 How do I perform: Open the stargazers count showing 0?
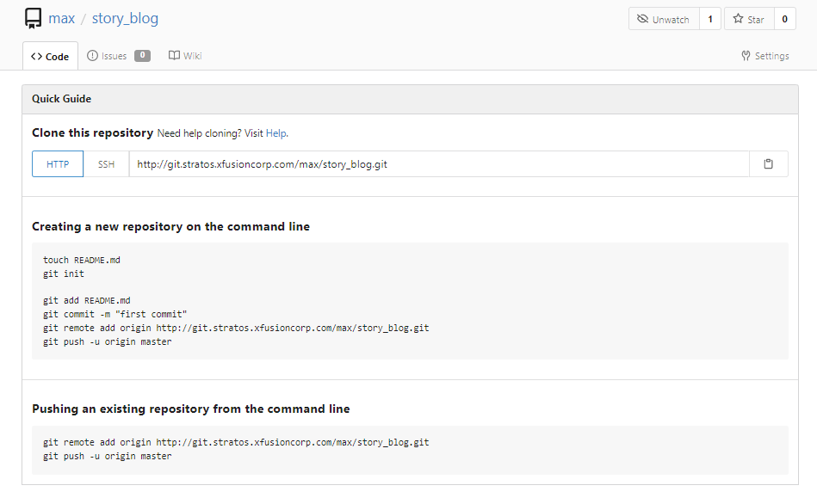pos(784,19)
